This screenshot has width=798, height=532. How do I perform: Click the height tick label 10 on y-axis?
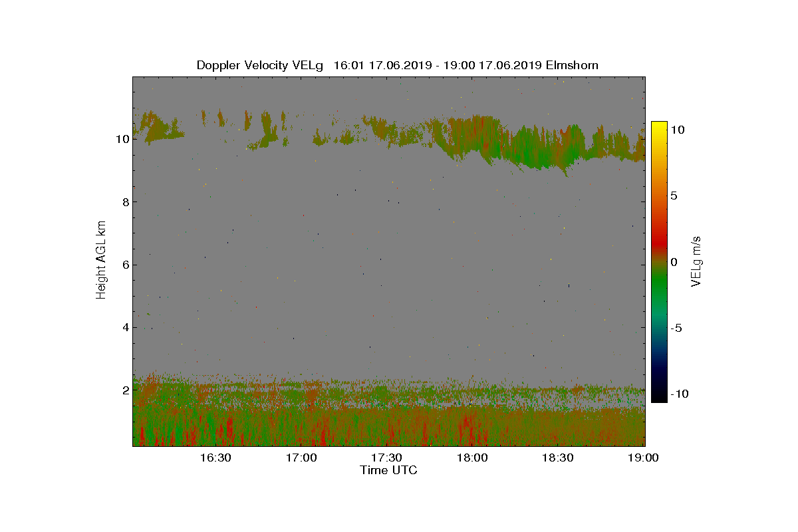[122, 139]
